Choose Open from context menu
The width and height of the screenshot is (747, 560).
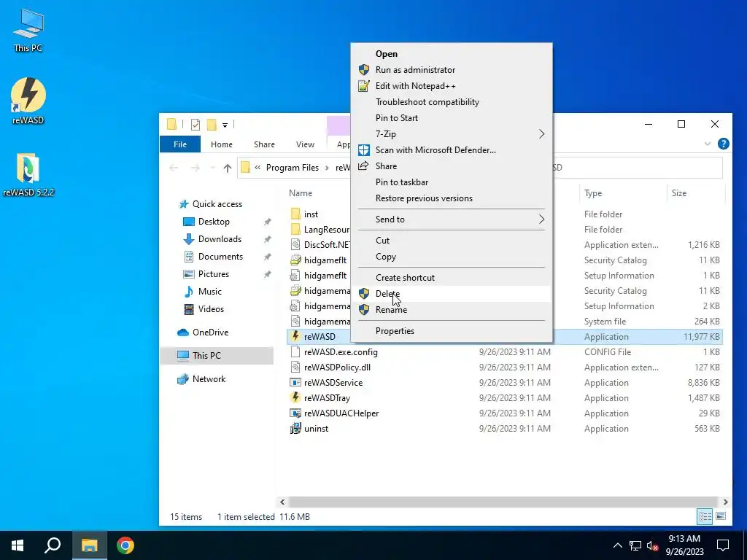coord(387,54)
